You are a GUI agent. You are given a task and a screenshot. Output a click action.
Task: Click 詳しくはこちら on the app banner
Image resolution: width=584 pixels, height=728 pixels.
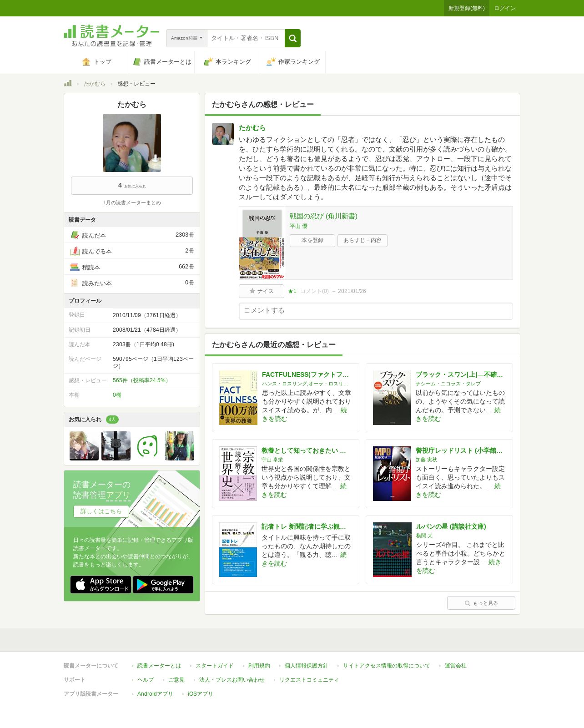101,511
